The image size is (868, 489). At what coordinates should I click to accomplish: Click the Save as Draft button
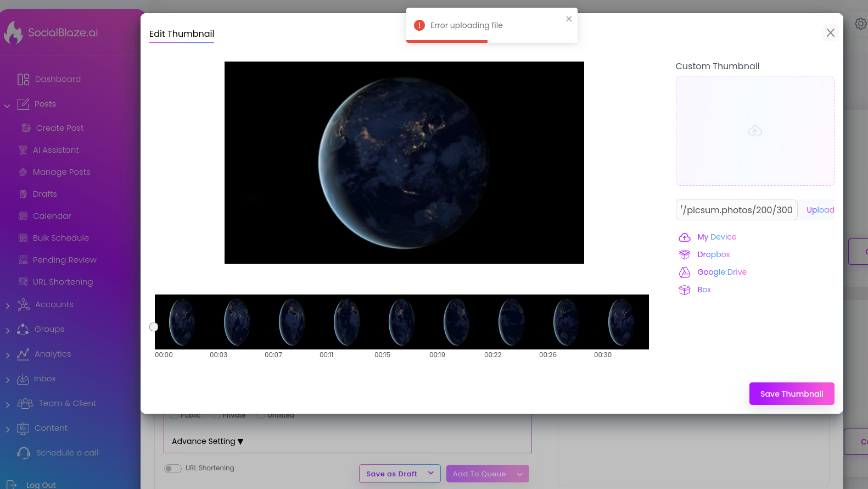click(x=391, y=474)
